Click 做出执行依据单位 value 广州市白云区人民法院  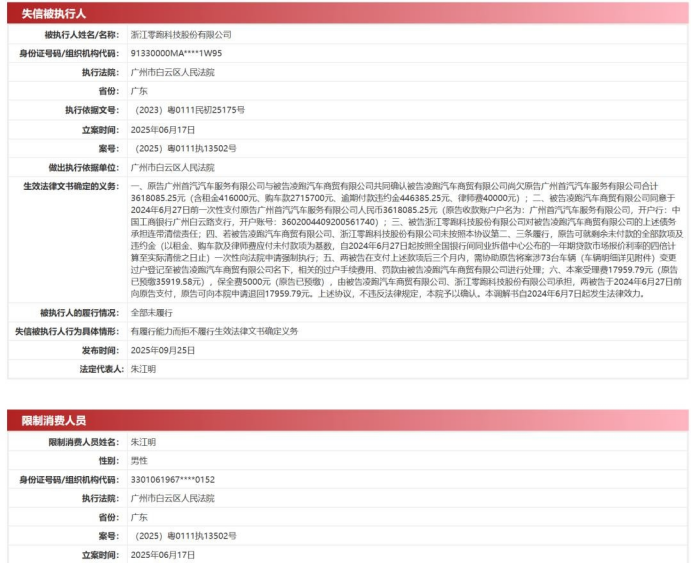coord(172,167)
